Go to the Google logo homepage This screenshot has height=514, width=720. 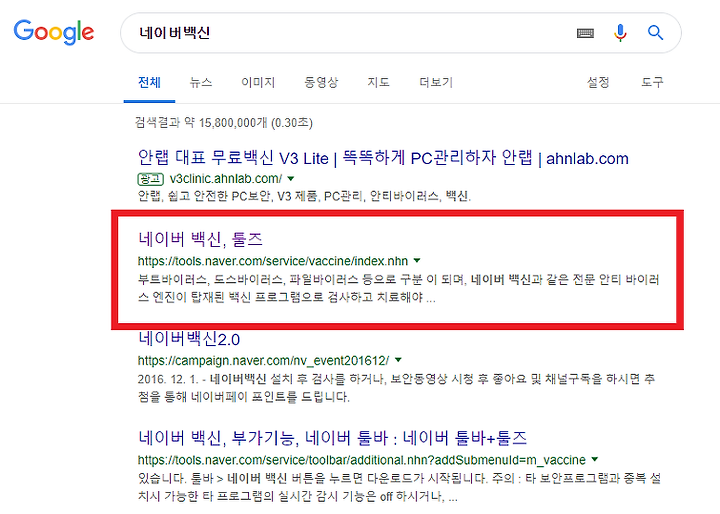[54, 33]
